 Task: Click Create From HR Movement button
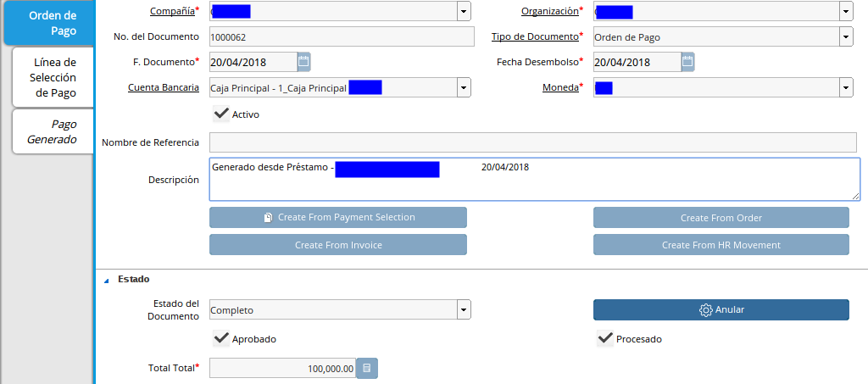[721, 245]
